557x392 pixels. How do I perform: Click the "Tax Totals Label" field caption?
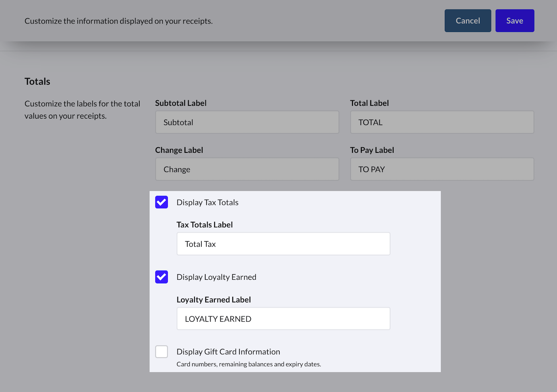[204, 225]
